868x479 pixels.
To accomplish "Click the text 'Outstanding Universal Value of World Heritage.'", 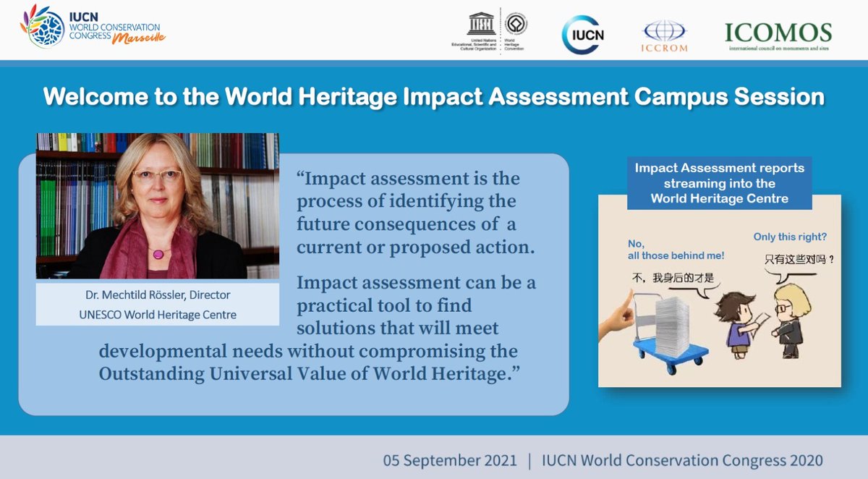I will pos(310,374).
